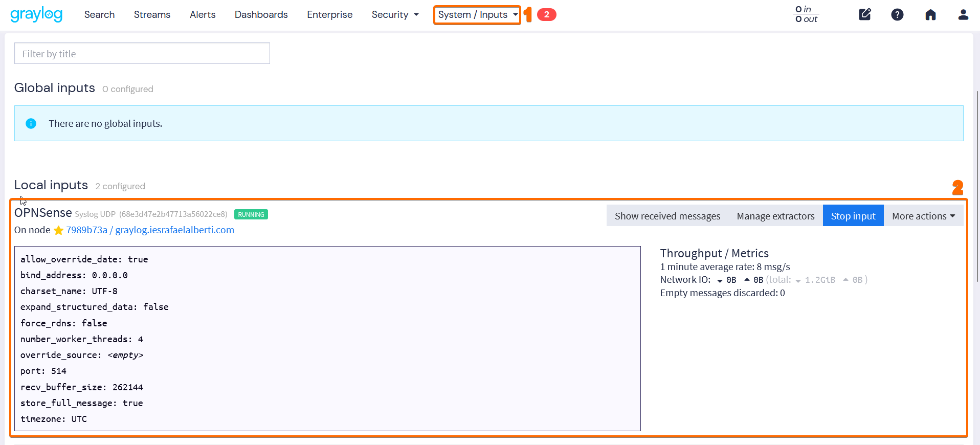The width and height of the screenshot is (980, 445).
Task: Expand the More actions dropdown for OPNSense
Action: click(923, 216)
